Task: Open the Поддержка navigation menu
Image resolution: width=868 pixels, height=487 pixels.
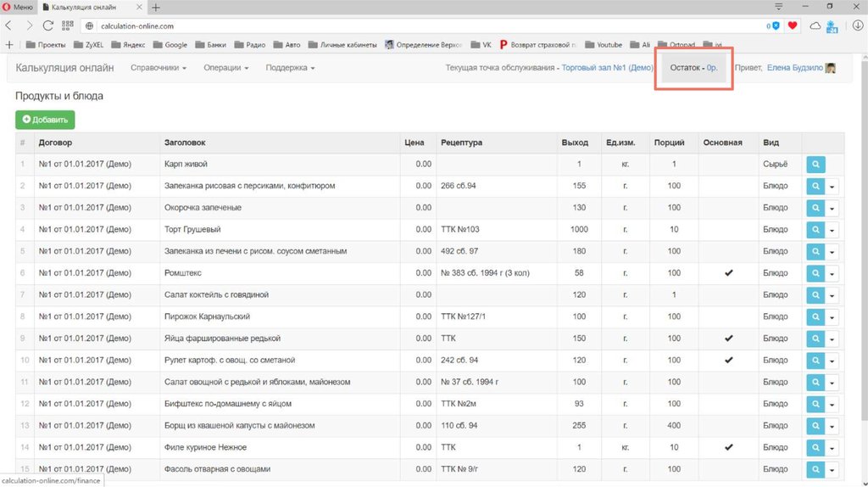Action: [290, 68]
